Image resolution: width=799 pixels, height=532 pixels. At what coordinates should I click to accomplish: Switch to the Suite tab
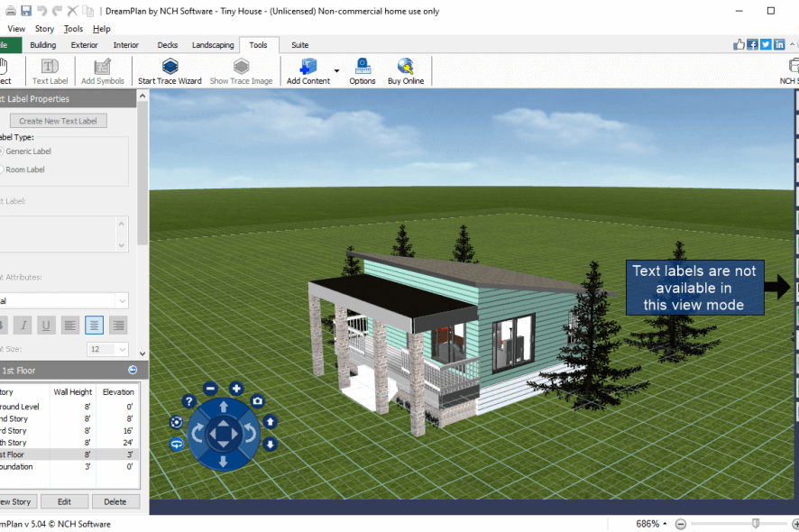[299, 45]
